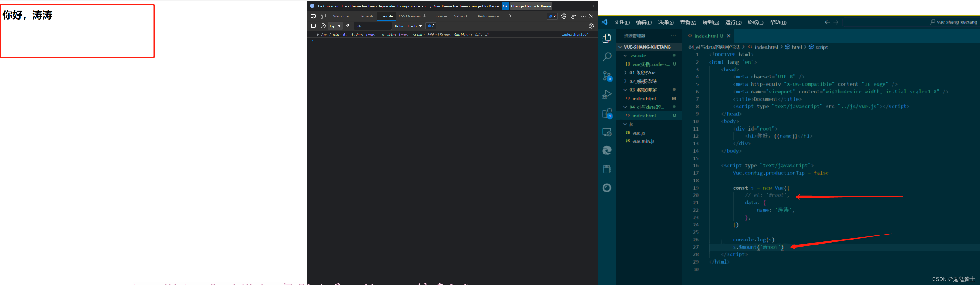Open the Extensions view

click(607, 113)
